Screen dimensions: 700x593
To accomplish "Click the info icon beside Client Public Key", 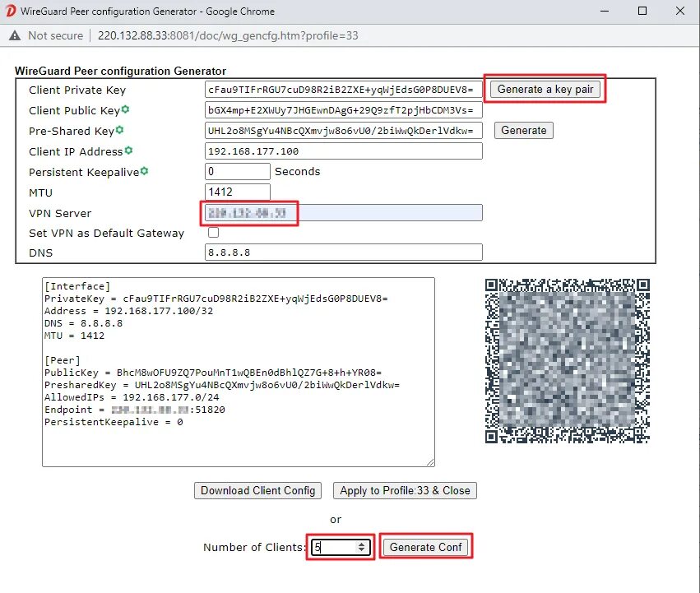I will coord(126,109).
